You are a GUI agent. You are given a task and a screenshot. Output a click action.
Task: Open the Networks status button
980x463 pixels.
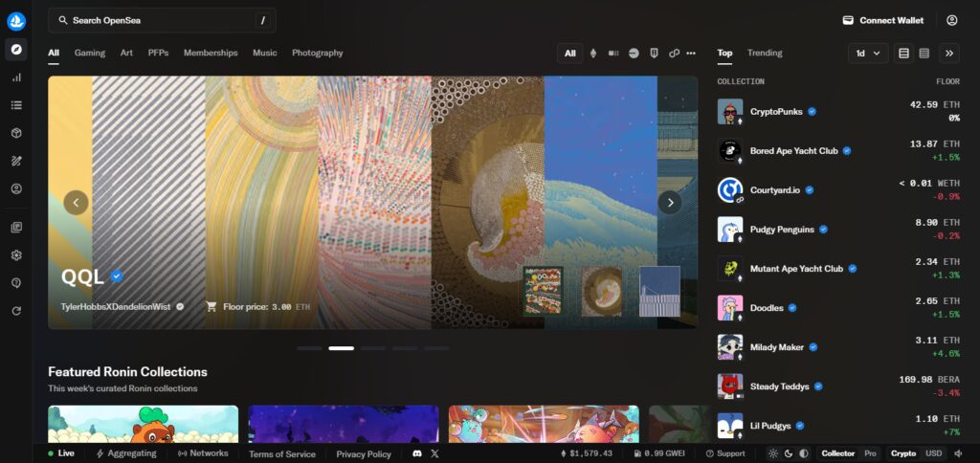coord(203,453)
